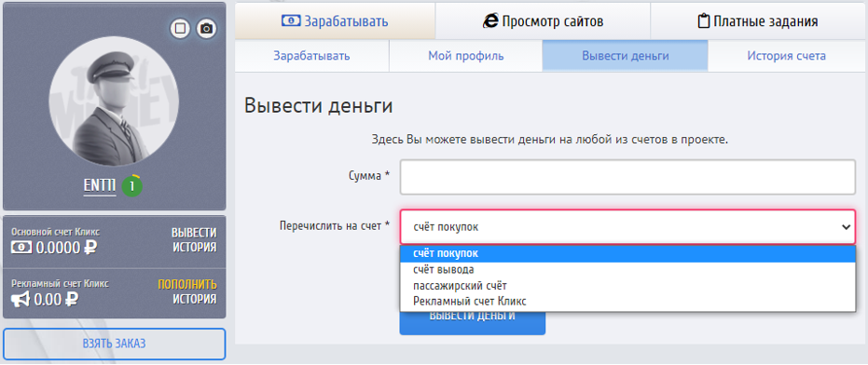This screenshot has height=365, width=868.
Task: Choose счёт покупок option in list
Action: click(x=627, y=253)
